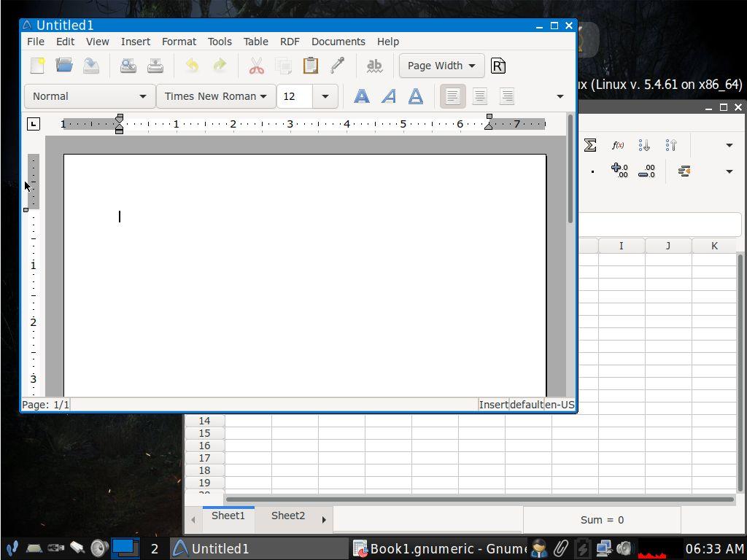Click the Sum sigma icon in Gnumeric

(590, 145)
